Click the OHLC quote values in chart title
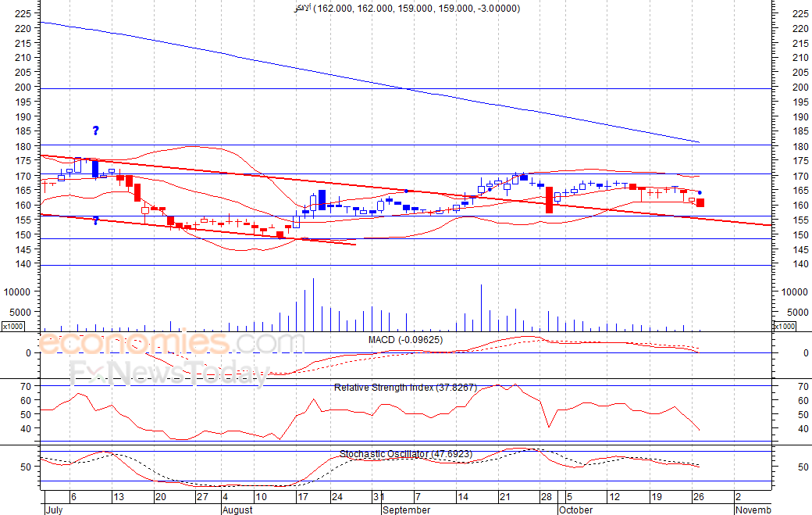This screenshot has width=812, height=515. click(416, 9)
